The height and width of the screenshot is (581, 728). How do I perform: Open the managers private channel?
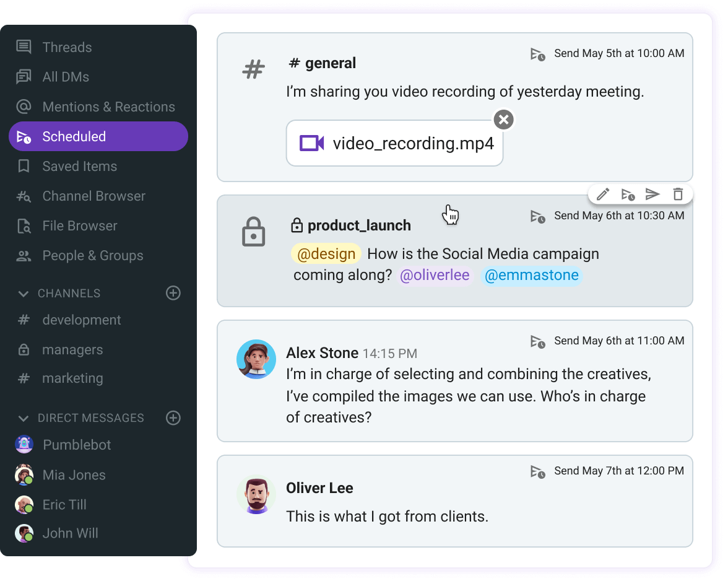(x=72, y=349)
